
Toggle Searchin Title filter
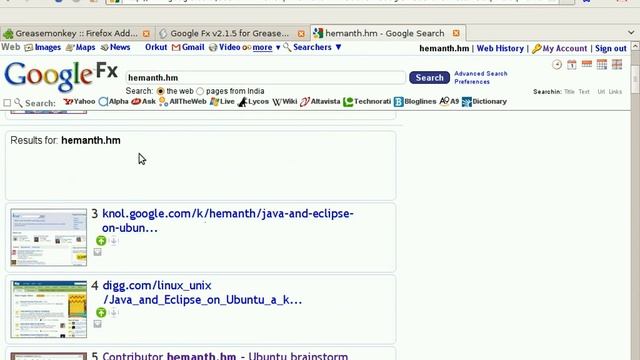(x=569, y=92)
